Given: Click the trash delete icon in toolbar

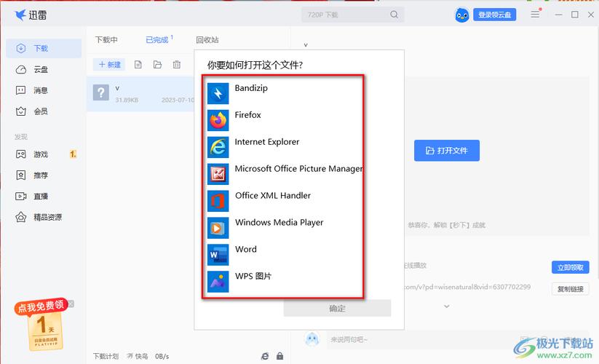Looking at the screenshot, I should [176, 65].
